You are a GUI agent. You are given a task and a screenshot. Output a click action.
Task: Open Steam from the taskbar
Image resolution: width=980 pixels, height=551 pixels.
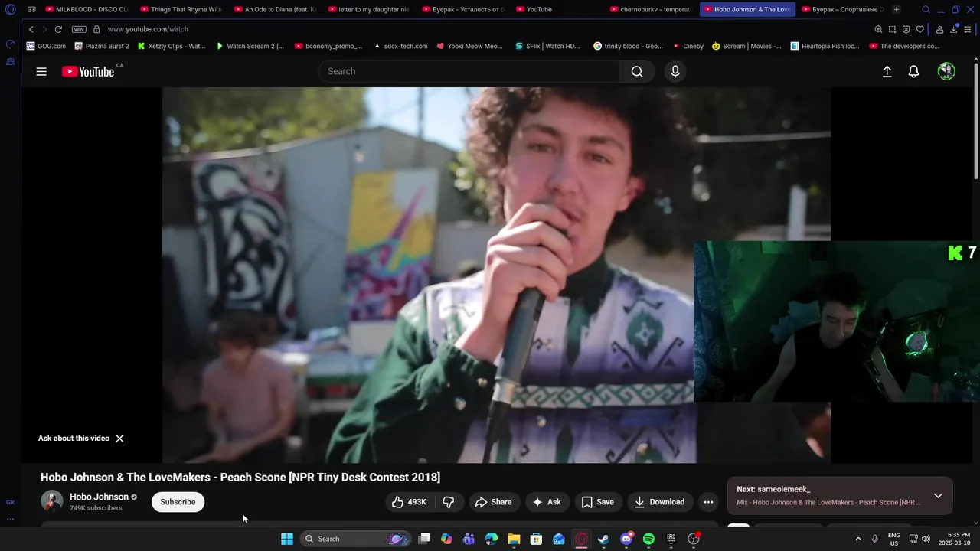603,539
